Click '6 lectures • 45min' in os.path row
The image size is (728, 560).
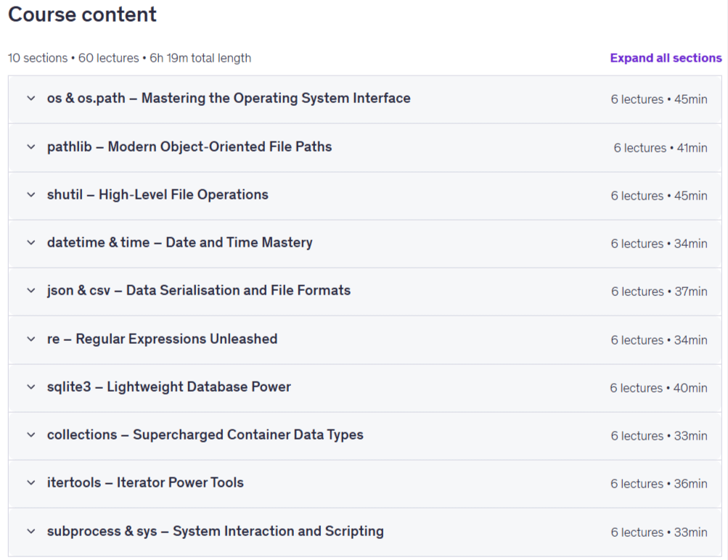point(659,99)
